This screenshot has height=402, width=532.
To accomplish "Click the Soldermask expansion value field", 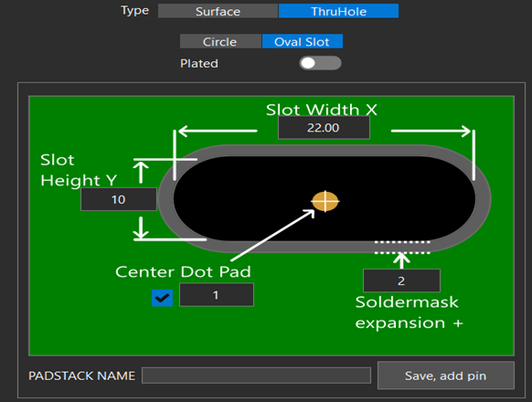I will pyautogui.click(x=401, y=280).
